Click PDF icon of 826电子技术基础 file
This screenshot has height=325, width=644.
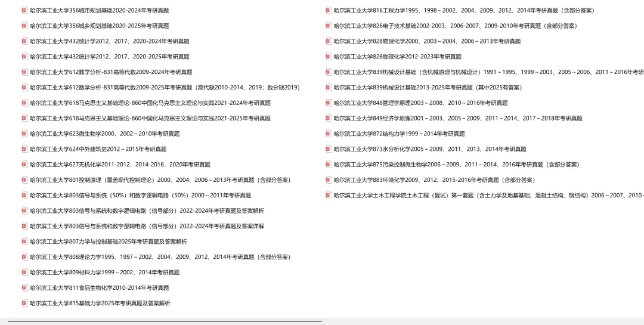[329, 26]
